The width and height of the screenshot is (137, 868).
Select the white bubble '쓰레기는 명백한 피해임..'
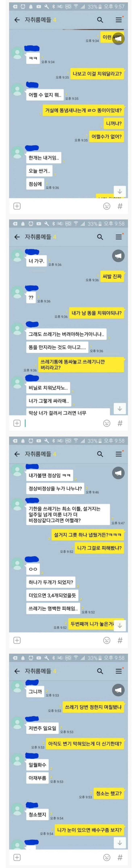[x=53, y=609]
